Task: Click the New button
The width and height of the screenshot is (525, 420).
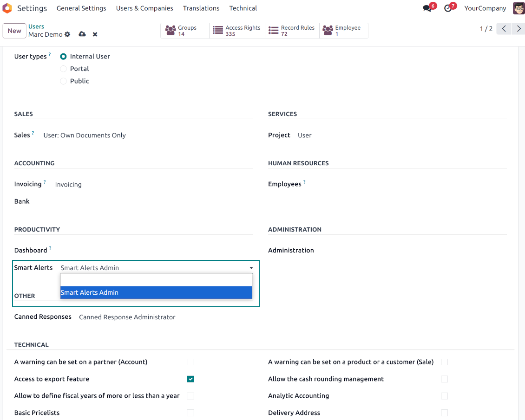Action: click(x=14, y=31)
